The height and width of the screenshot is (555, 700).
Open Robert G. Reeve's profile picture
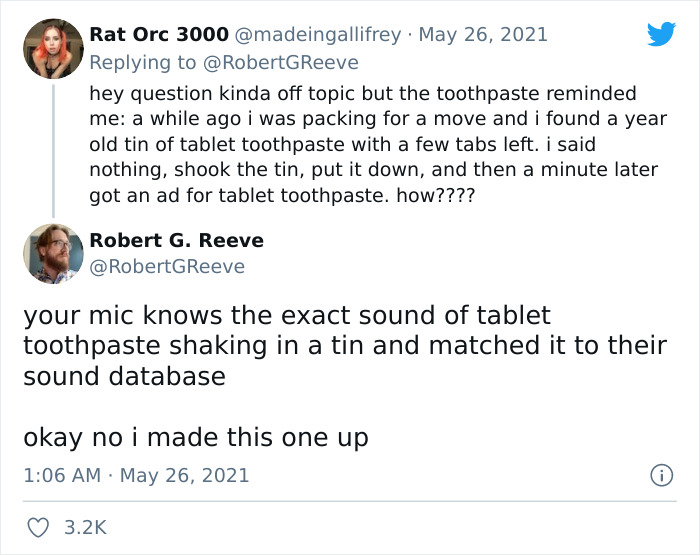point(53,253)
